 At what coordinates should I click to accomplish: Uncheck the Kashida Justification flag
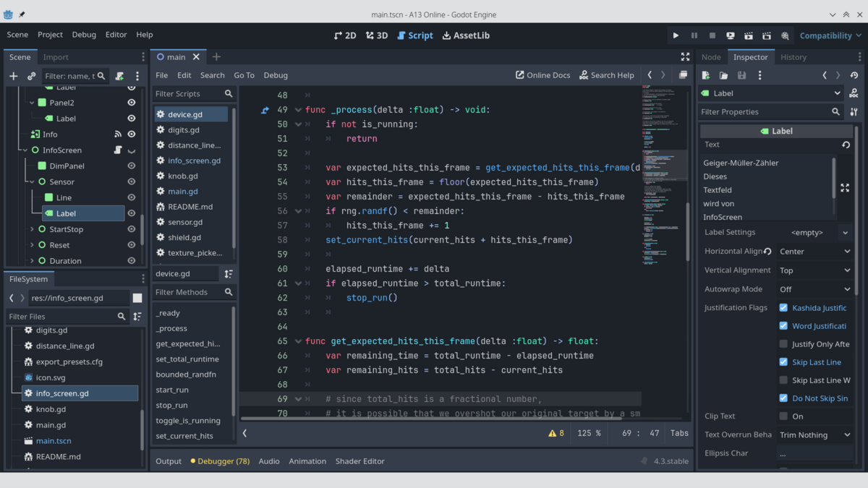tap(783, 308)
